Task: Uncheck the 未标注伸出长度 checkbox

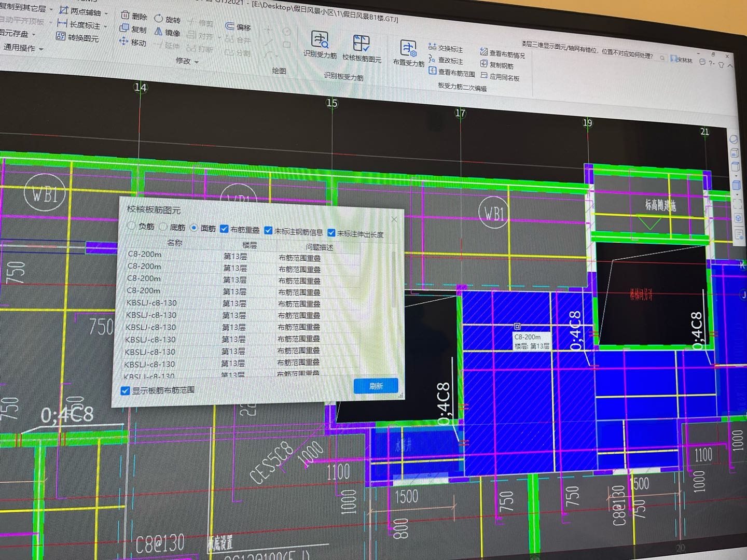Action: point(331,232)
